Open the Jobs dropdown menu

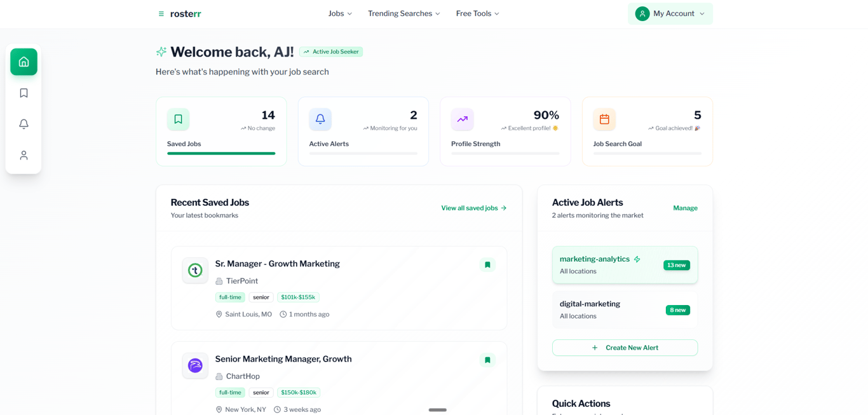tap(340, 13)
